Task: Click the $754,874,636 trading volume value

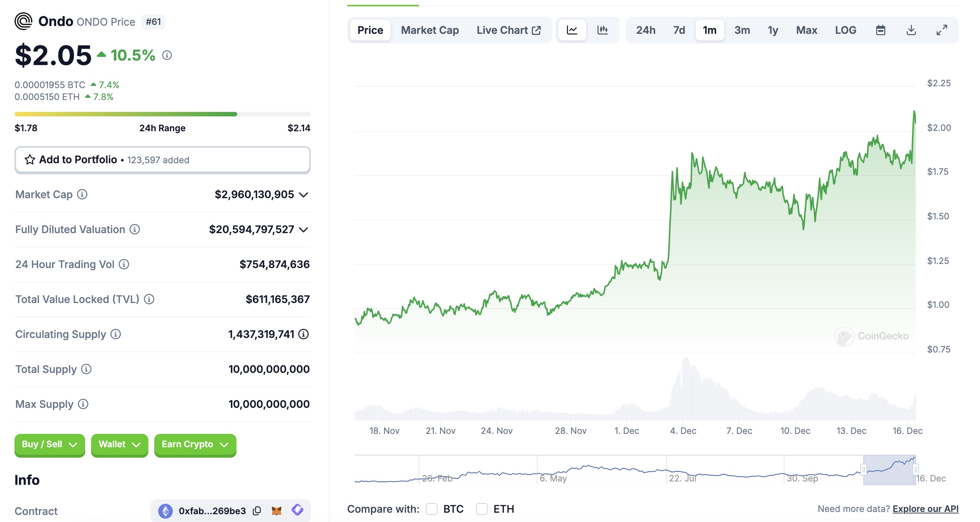Action: coord(274,264)
